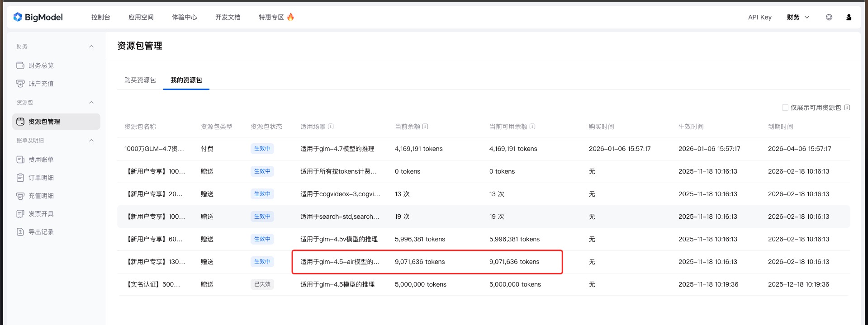Collapse the 账单及明细 sidebar section

(91, 141)
